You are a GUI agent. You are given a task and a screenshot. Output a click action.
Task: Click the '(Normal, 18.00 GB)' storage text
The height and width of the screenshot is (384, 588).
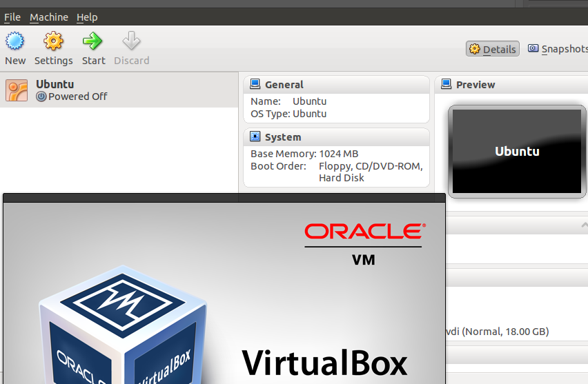tap(505, 332)
